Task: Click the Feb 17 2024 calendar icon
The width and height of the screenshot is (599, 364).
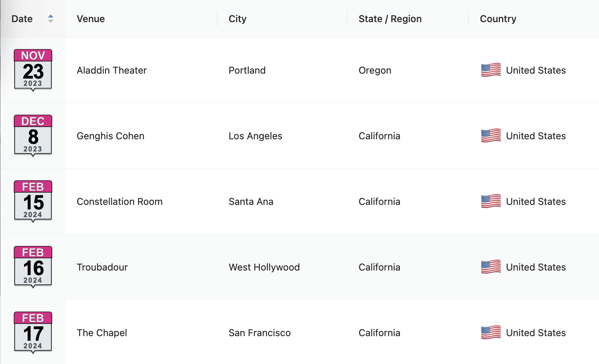Action: pos(33,333)
